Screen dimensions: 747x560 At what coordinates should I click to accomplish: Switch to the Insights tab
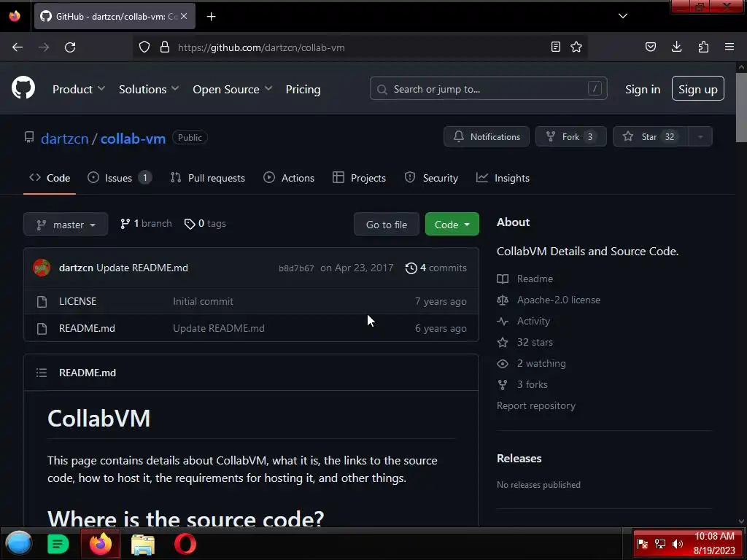click(x=503, y=178)
